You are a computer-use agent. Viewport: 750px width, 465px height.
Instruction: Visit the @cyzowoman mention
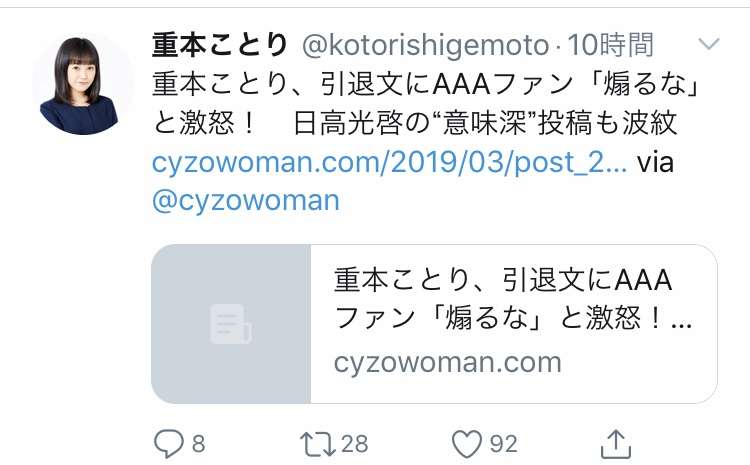coord(246,200)
